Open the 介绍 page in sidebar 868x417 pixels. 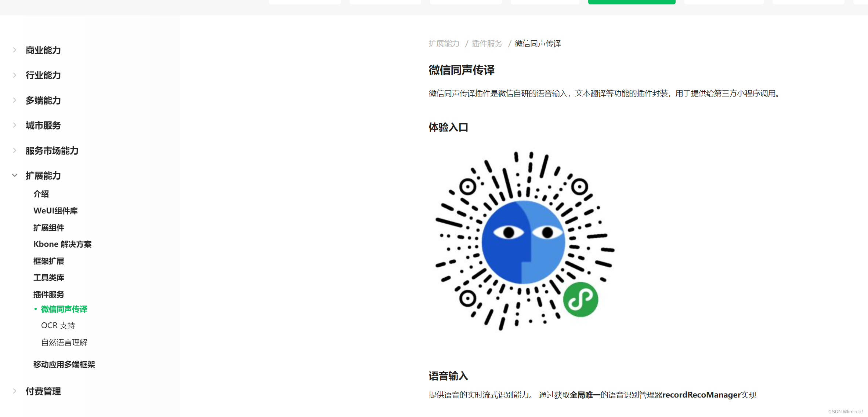[x=41, y=194]
